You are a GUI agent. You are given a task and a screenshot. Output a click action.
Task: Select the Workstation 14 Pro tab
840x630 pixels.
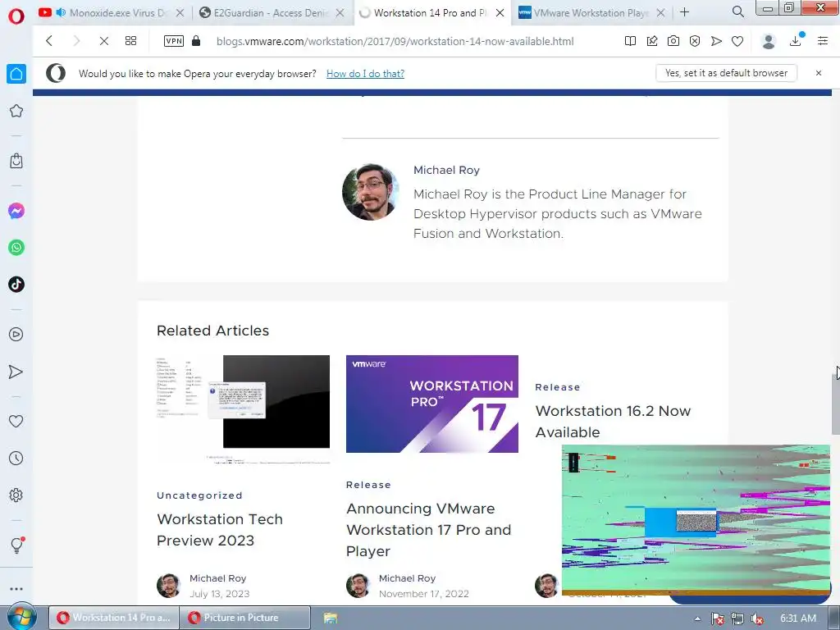point(431,12)
